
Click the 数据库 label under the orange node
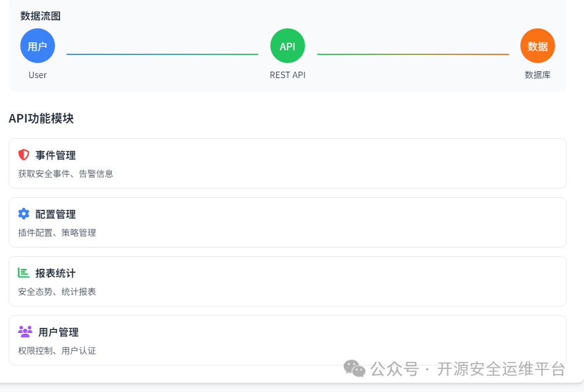[538, 75]
